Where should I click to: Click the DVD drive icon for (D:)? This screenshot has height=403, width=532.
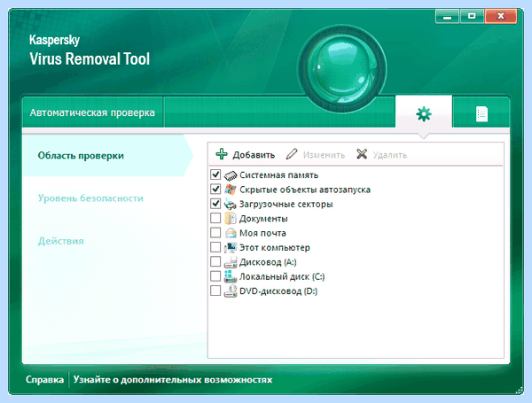(231, 291)
